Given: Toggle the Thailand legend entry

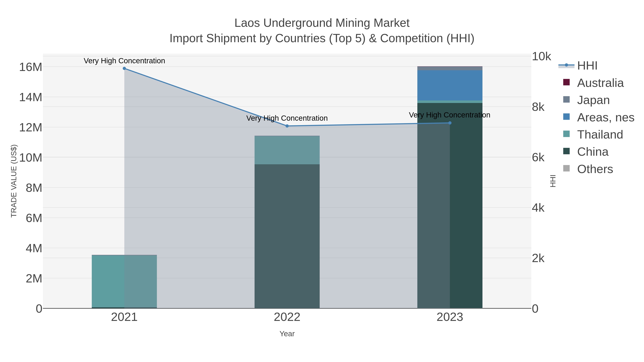Looking at the screenshot, I should [593, 134].
